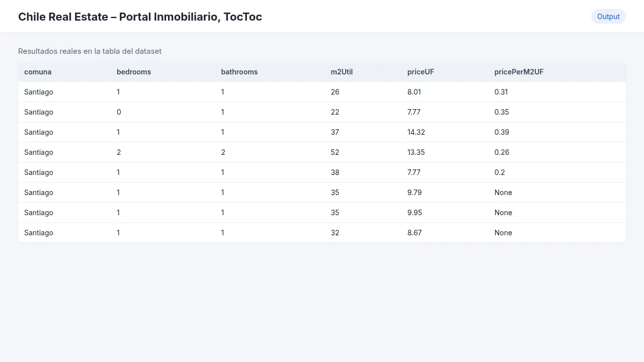
Task: Click priceUF 7.77 in the 22 m2 row
Action: tap(414, 112)
